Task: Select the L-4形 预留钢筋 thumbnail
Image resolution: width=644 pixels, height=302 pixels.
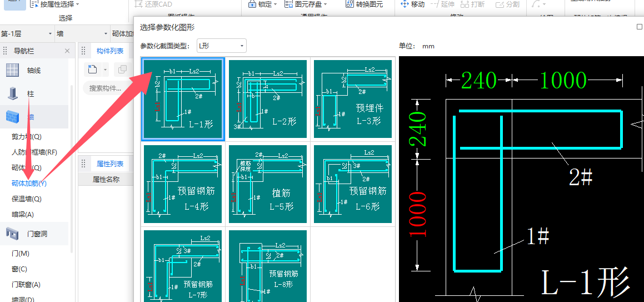Action: pos(183,184)
